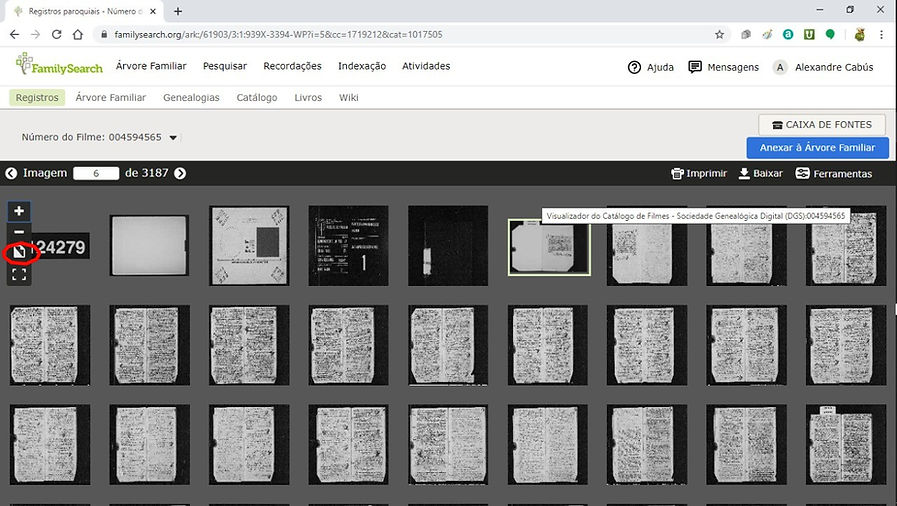The height and width of the screenshot is (506, 897).
Task: Select the Registros tab
Action: tap(37, 98)
